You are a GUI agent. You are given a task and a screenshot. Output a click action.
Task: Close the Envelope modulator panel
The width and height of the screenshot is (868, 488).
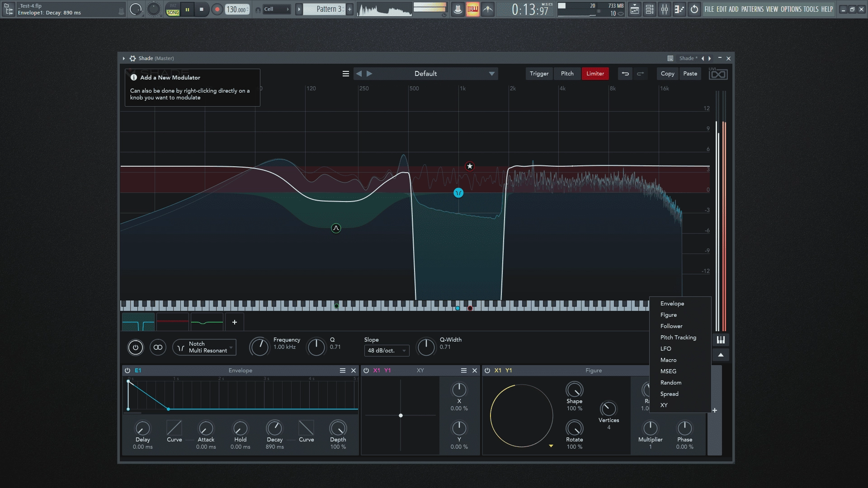point(354,371)
